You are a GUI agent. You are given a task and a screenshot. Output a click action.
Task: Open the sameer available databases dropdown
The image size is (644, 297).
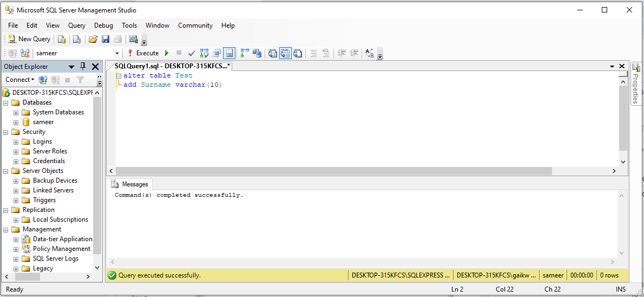(x=117, y=53)
